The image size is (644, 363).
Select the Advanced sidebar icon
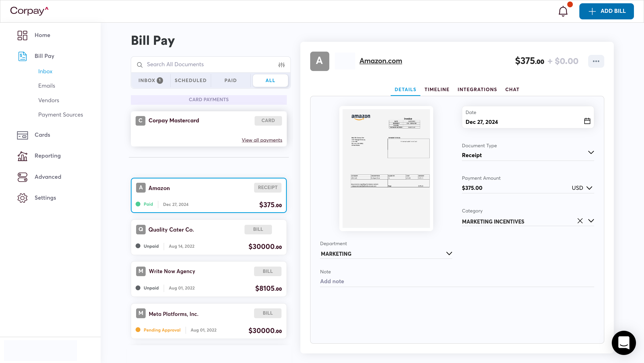(x=22, y=177)
